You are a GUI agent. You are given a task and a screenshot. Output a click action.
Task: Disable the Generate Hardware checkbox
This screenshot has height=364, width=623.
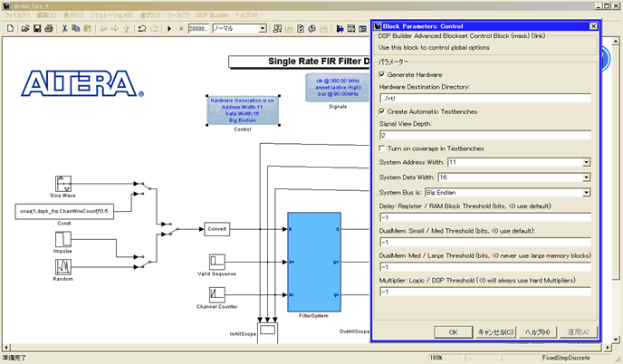(x=382, y=74)
